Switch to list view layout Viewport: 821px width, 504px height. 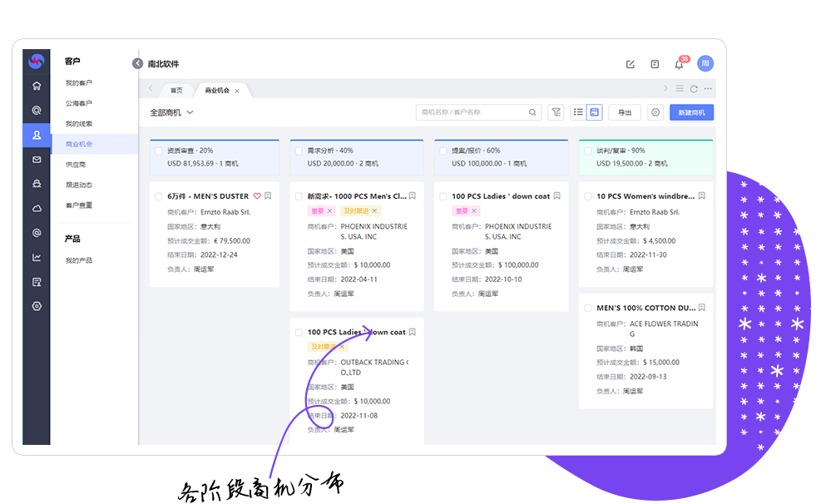[578, 112]
